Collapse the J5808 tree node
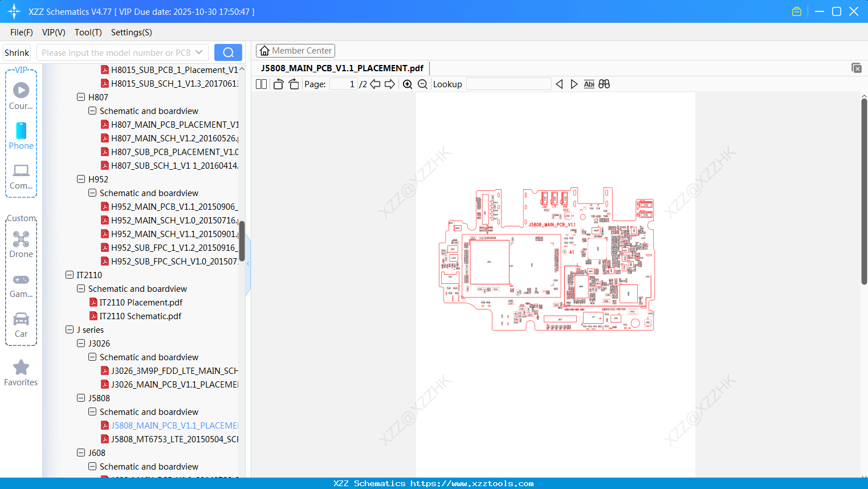 click(x=80, y=398)
